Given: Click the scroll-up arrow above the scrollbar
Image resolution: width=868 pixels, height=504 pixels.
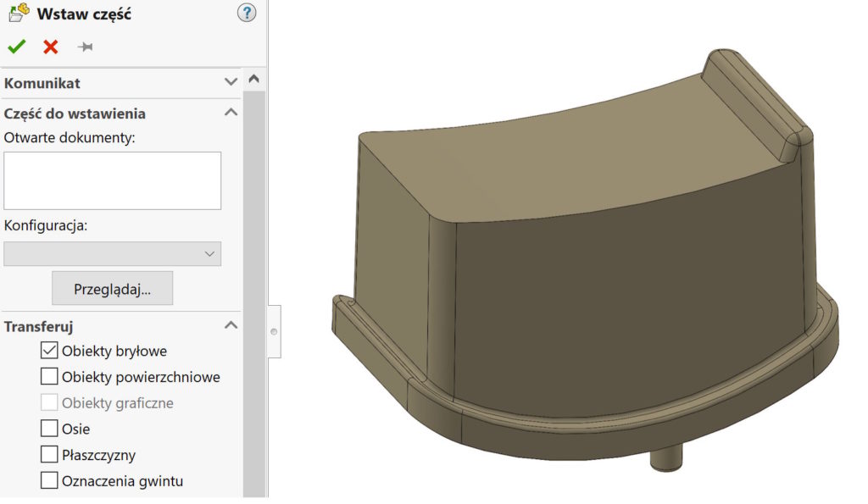Looking at the screenshot, I should 253,79.
